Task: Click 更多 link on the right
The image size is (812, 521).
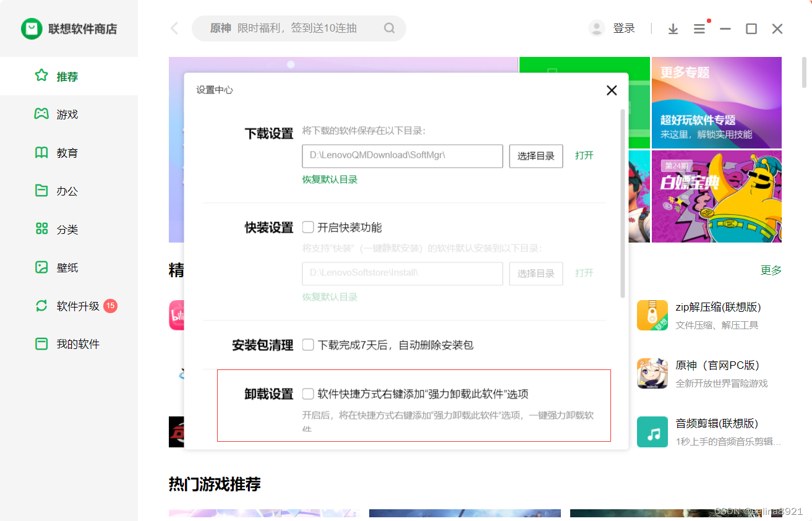Action: [771, 270]
